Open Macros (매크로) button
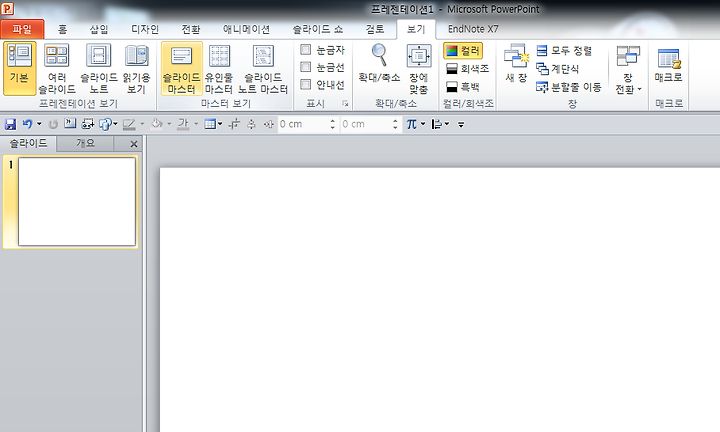 pos(669,65)
